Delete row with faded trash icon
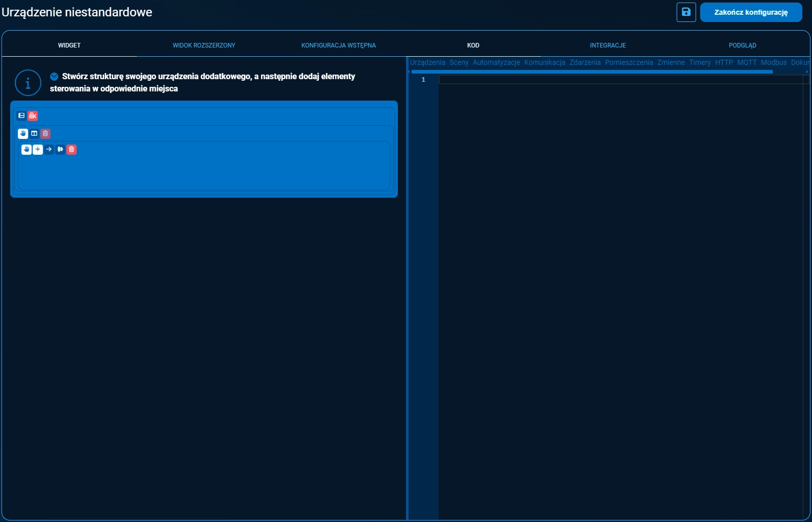This screenshot has width=812, height=522. (45, 133)
